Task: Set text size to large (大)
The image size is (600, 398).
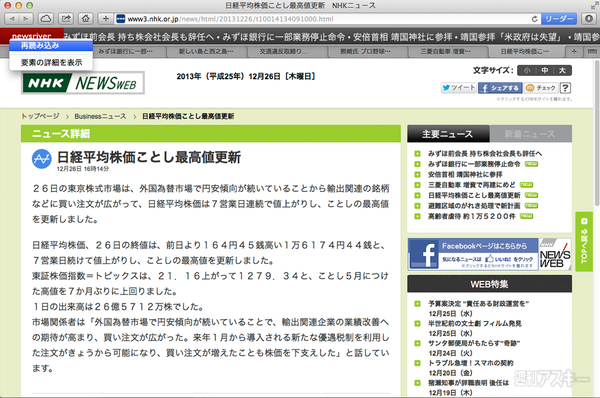Action: pyautogui.click(x=562, y=70)
